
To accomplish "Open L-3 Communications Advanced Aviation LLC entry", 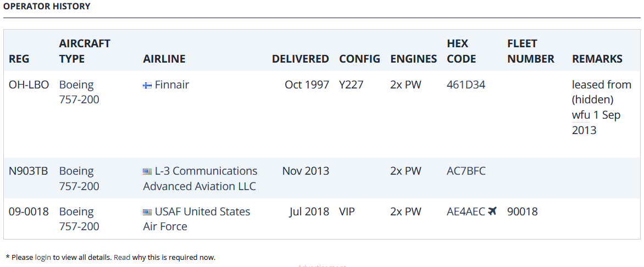I will 200,178.
